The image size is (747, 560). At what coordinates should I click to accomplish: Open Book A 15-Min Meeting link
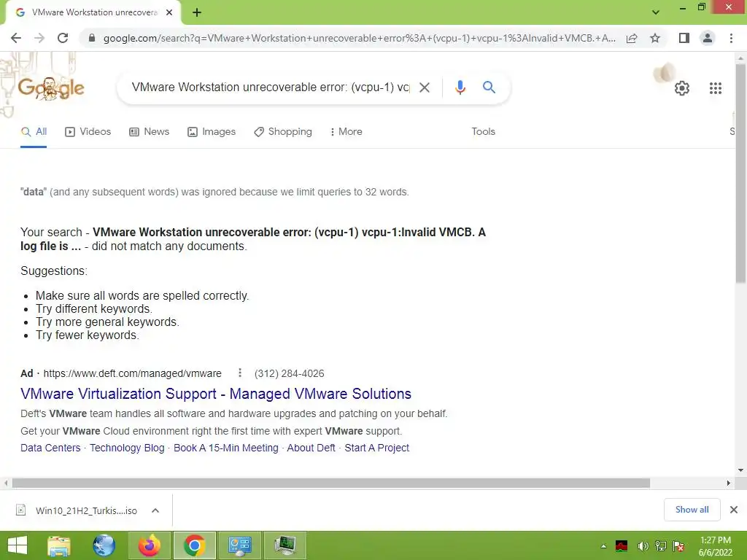click(226, 448)
